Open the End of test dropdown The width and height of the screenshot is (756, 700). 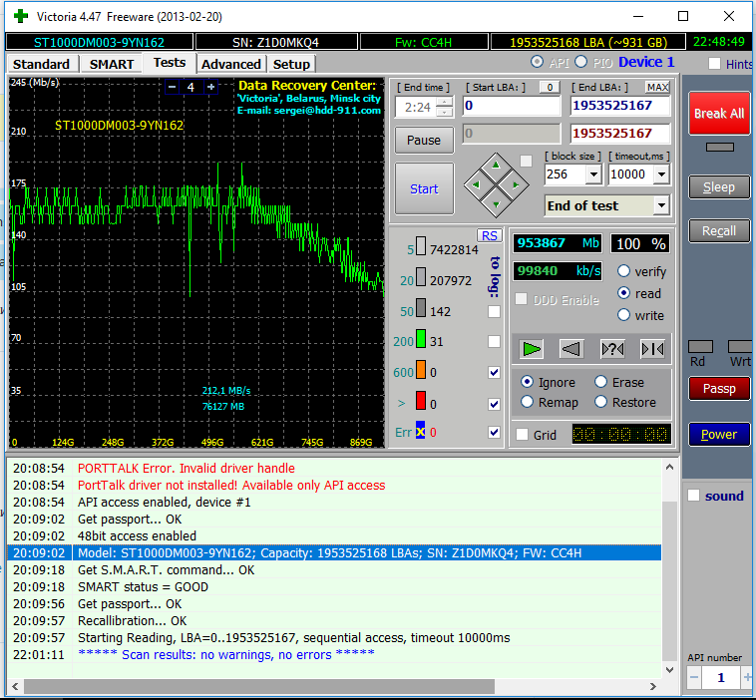point(661,205)
